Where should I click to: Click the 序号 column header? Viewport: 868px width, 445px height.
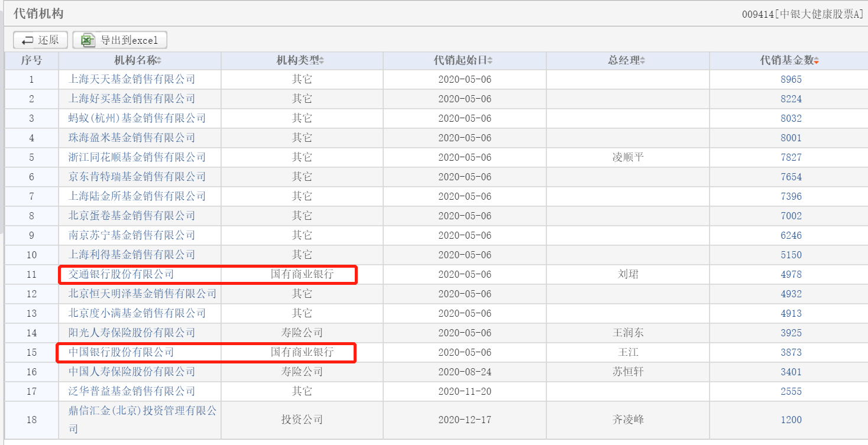pos(31,60)
